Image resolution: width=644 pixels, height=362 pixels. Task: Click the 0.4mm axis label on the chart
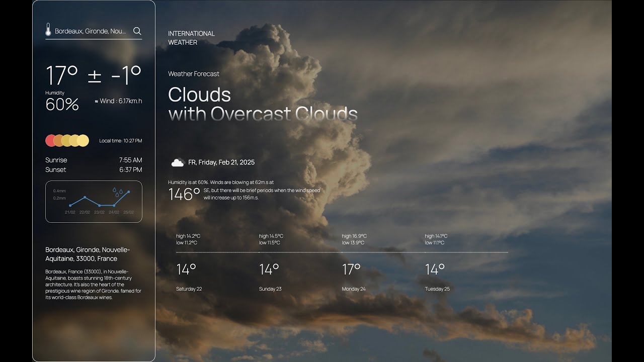(59, 191)
